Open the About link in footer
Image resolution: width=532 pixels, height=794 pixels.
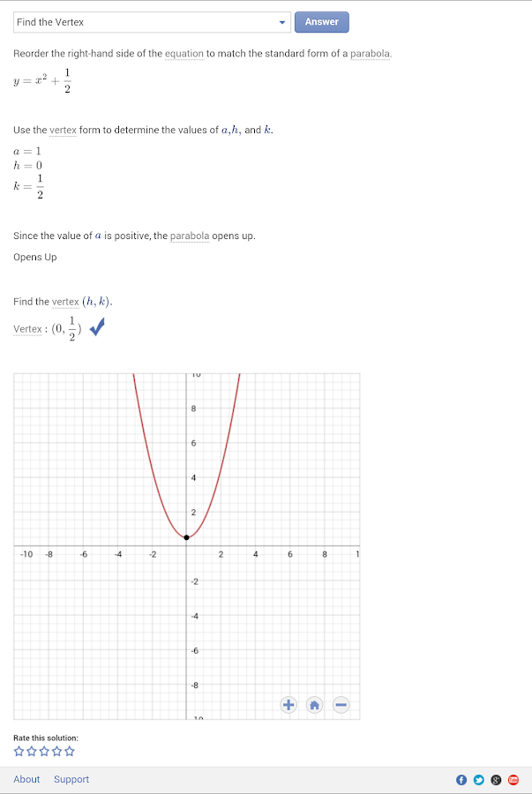[x=26, y=779]
